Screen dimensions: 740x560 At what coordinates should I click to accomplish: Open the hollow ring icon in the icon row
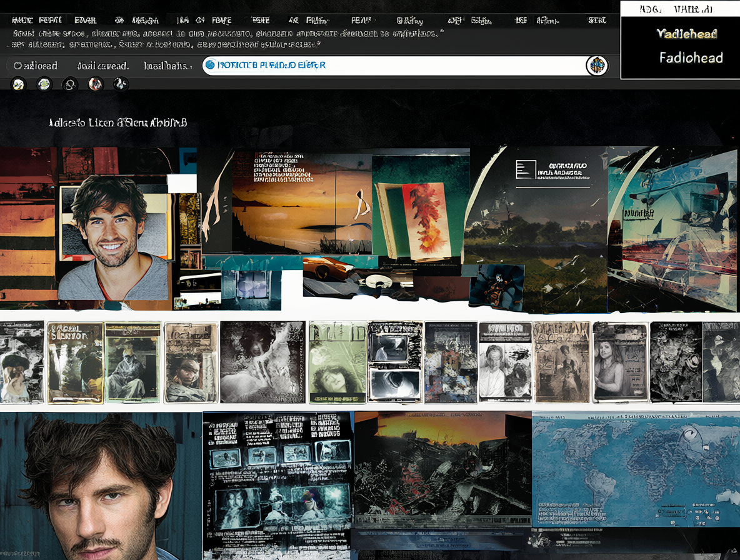(70, 84)
